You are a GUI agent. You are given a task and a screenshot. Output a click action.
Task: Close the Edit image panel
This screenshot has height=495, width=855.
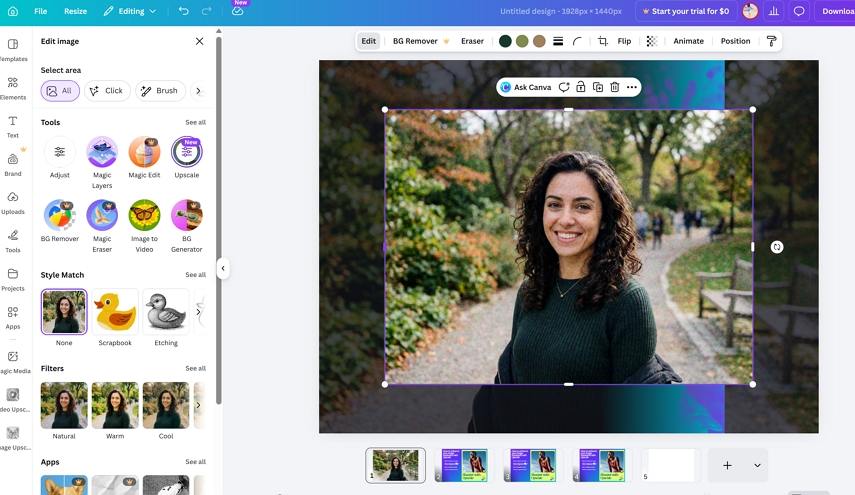[200, 41]
